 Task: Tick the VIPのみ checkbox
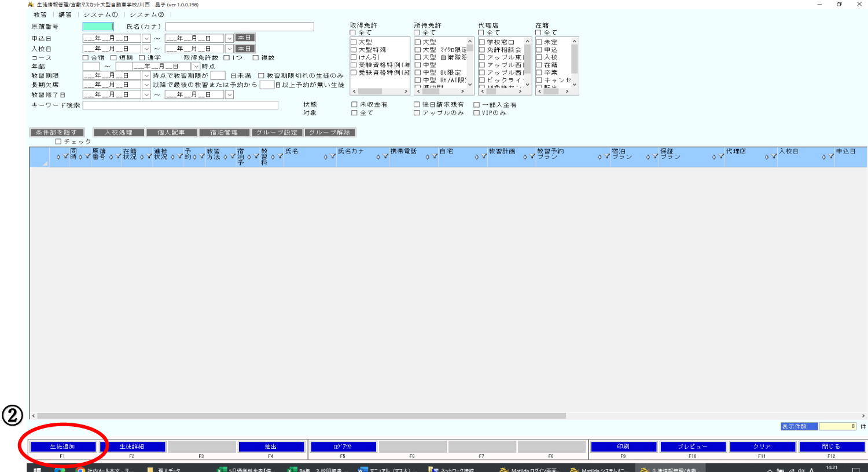pyautogui.click(x=477, y=113)
